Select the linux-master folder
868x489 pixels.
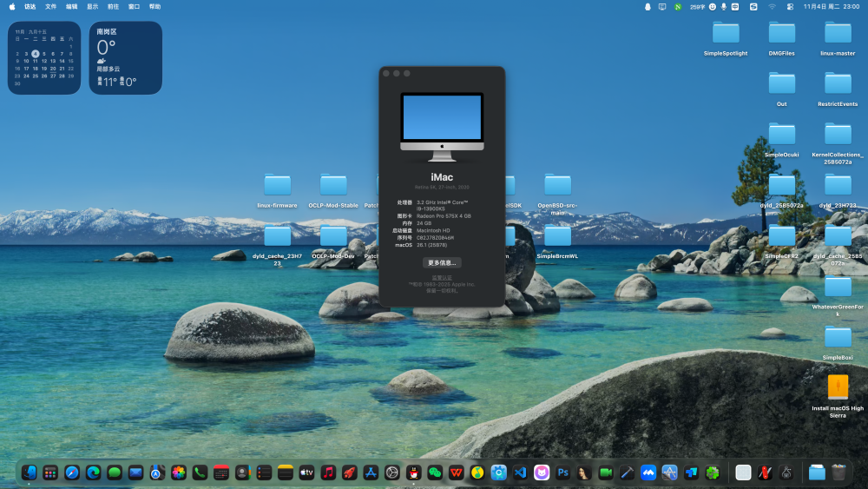click(x=838, y=38)
